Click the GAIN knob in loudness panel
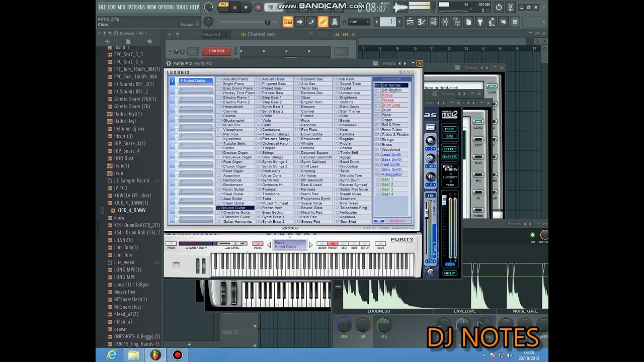Viewport: 644px width, 362px height. coord(344,325)
